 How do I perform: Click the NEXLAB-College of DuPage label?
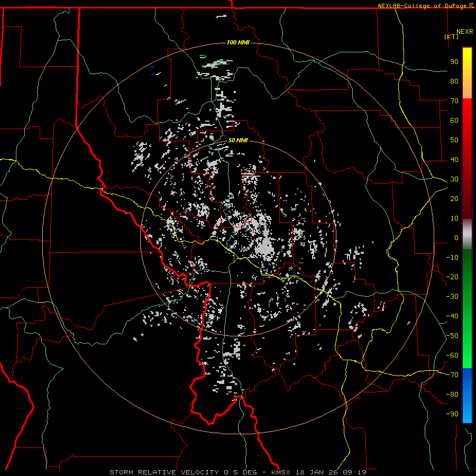pos(424,6)
